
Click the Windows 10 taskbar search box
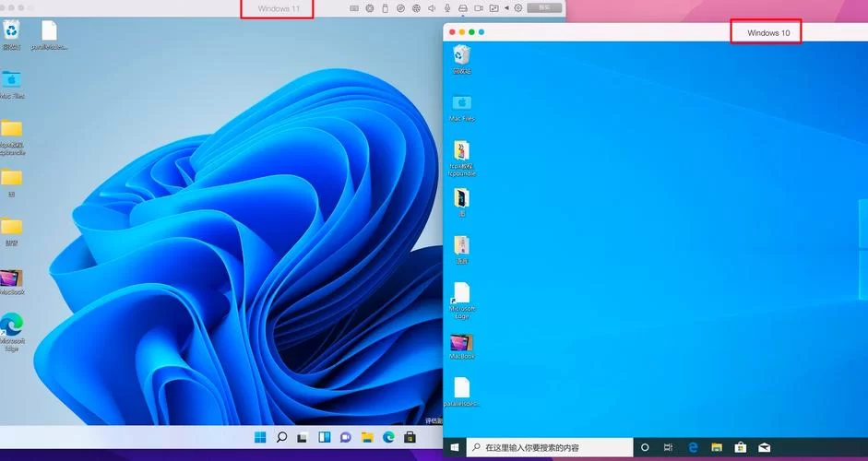(x=550, y=448)
